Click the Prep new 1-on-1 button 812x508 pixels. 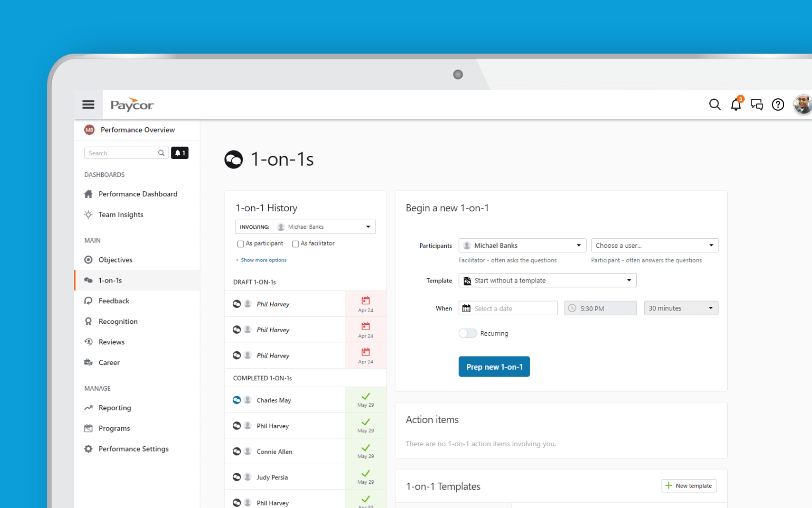coord(494,367)
